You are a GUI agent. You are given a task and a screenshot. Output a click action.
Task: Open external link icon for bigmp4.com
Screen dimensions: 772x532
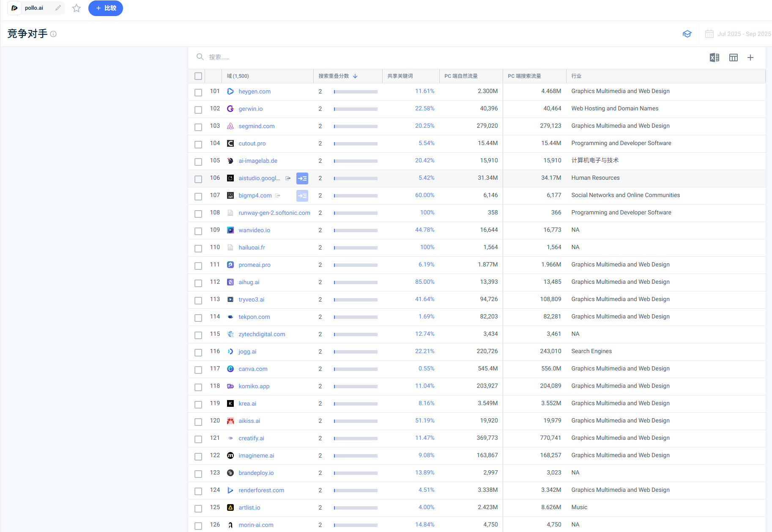tap(278, 196)
